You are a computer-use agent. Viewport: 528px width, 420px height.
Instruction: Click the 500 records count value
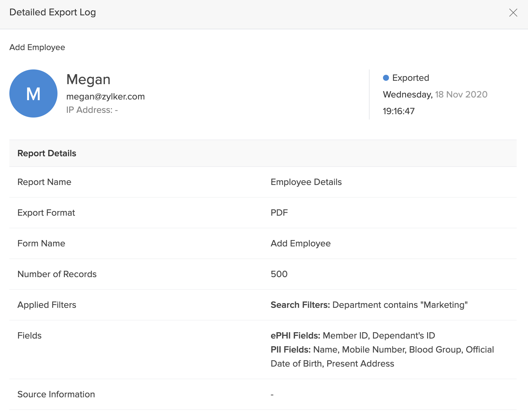pyautogui.click(x=279, y=274)
